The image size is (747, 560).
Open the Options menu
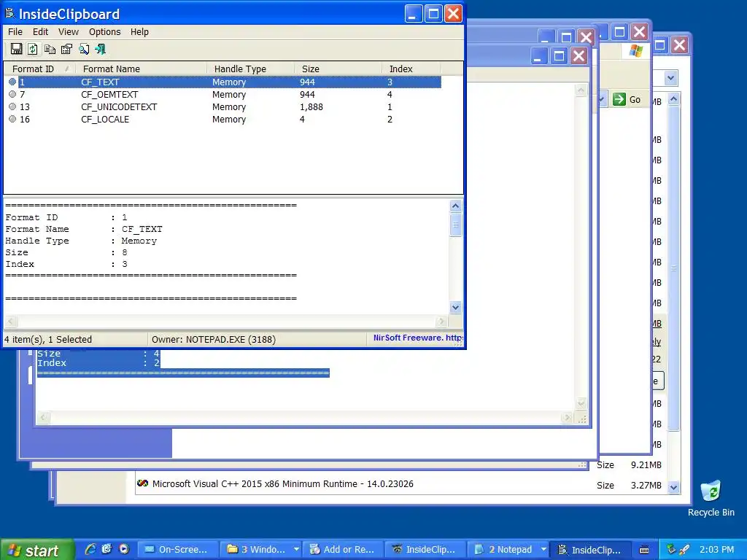(x=105, y=32)
